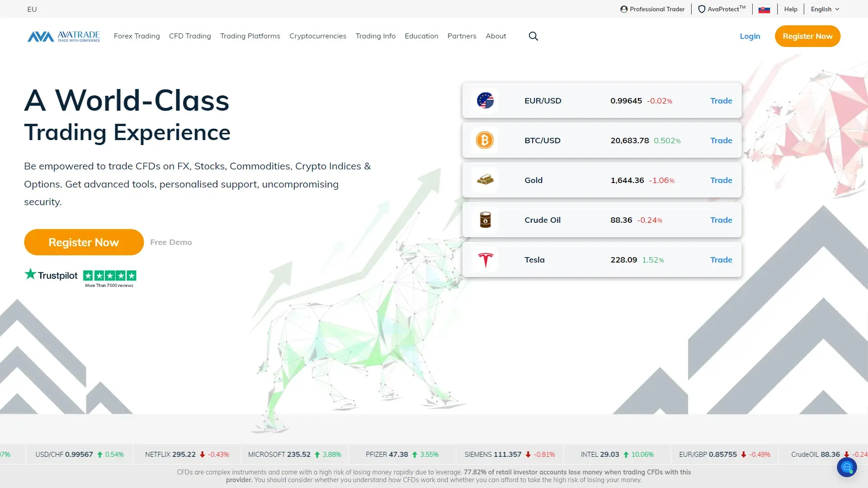
Task: Click the AvaProtect shield icon
Action: click(702, 9)
